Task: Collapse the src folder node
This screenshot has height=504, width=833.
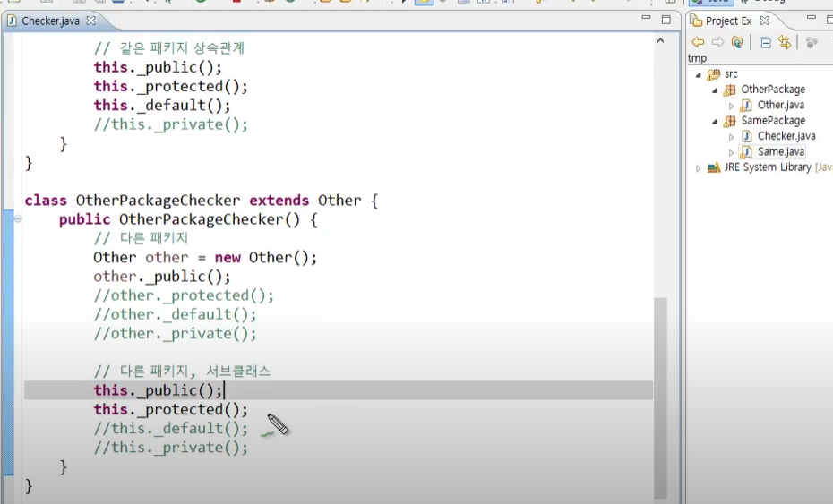Action: pyautogui.click(x=699, y=75)
